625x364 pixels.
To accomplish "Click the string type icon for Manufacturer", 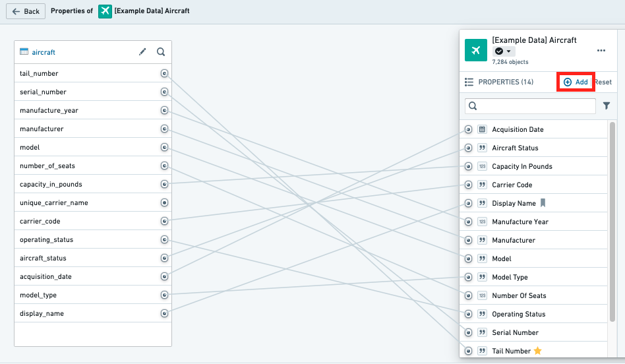I will (x=483, y=240).
